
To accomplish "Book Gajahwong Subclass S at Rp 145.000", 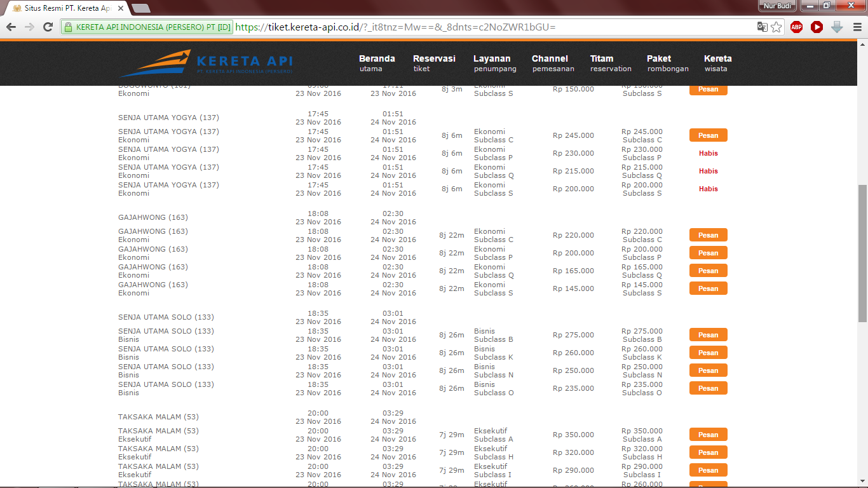I will pos(708,288).
